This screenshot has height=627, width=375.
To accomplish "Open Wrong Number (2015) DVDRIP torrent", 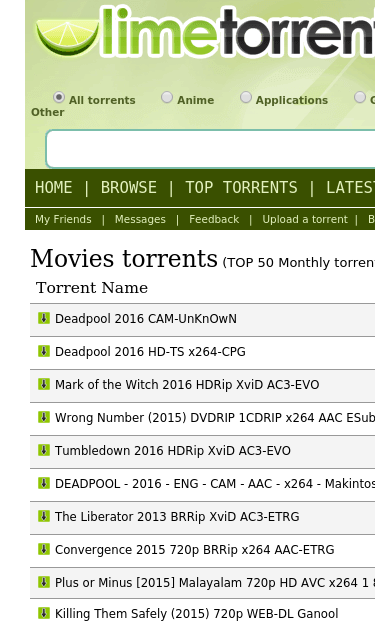I will (x=215, y=417).
